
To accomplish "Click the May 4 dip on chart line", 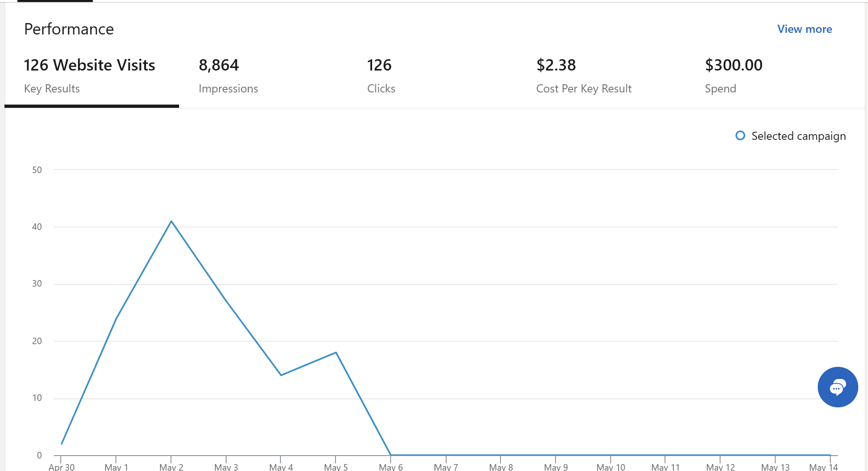I will pyautogui.click(x=281, y=375).
